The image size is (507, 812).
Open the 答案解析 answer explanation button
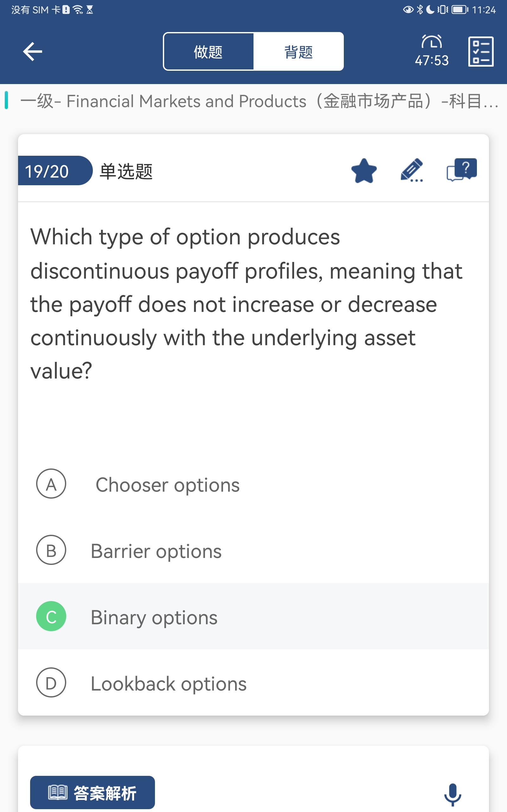point(93,793)
